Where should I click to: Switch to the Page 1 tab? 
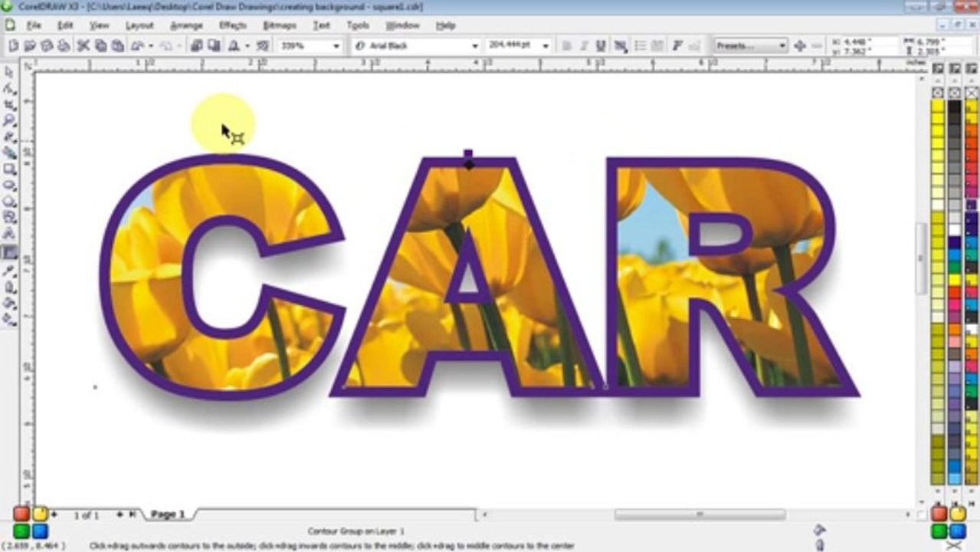coord(169,514)
